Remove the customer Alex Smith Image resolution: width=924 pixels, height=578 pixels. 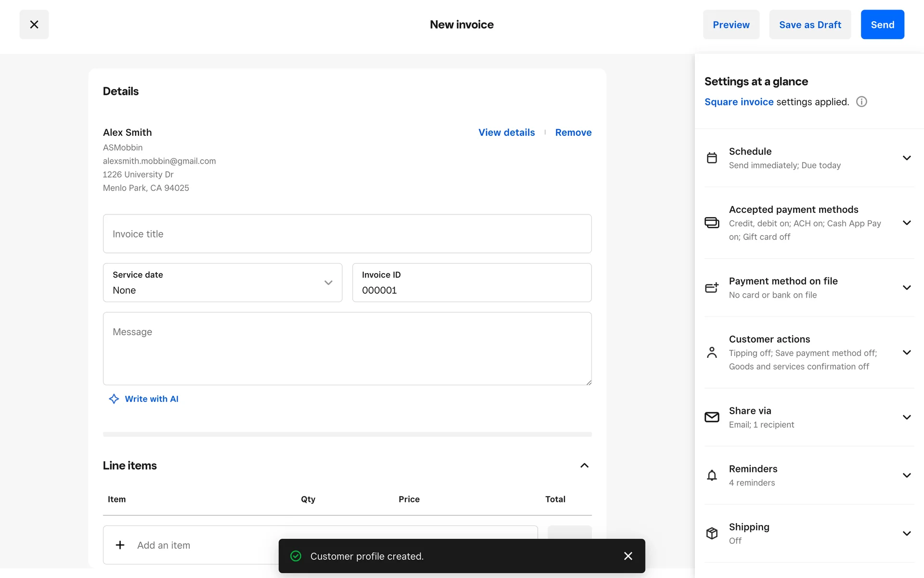[x=573, y=132]
